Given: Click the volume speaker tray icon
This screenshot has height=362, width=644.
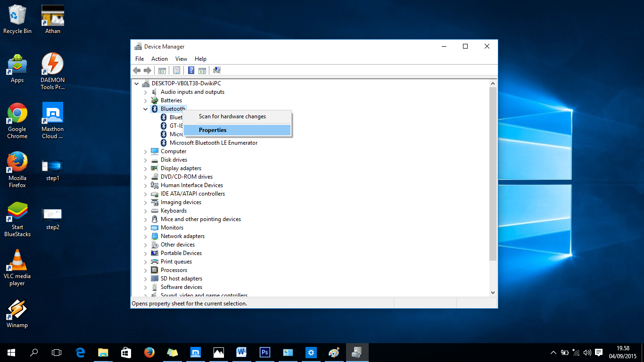Looking at the screenshot, I should point(587,353).
